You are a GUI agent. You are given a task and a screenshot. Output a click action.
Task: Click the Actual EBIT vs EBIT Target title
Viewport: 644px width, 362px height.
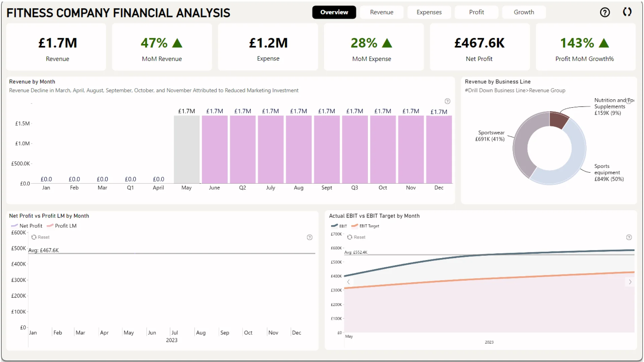[374, 216]
